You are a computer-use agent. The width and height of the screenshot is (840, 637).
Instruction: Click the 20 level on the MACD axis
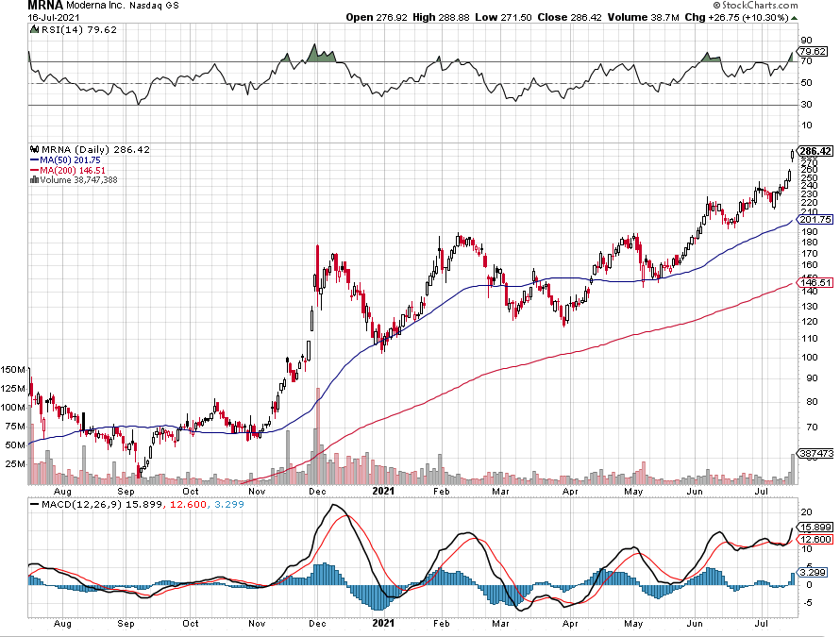click(x=806, y=512)
